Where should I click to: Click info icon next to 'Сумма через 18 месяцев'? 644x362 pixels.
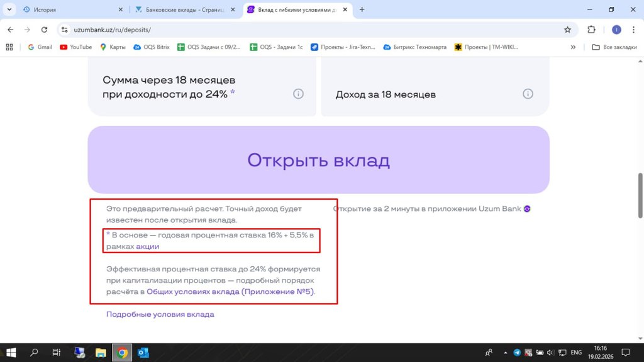point(298,94)
